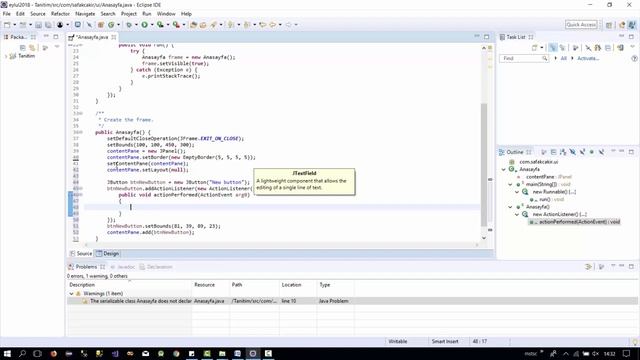
Task: Click the Quick Access field
Action: [581, 25]
